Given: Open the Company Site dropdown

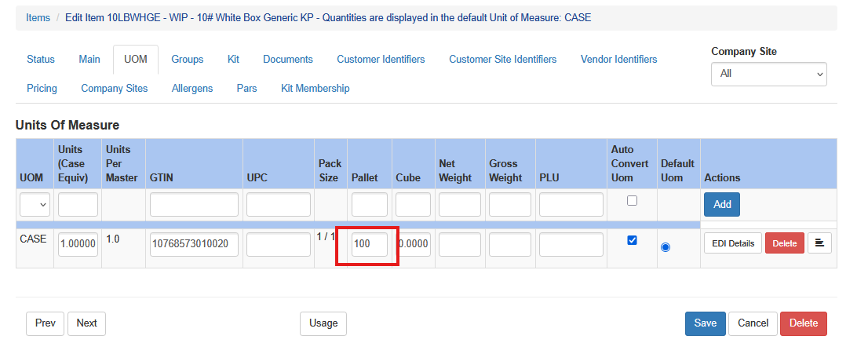Looking at the screenshot, I should click(769, 74).
